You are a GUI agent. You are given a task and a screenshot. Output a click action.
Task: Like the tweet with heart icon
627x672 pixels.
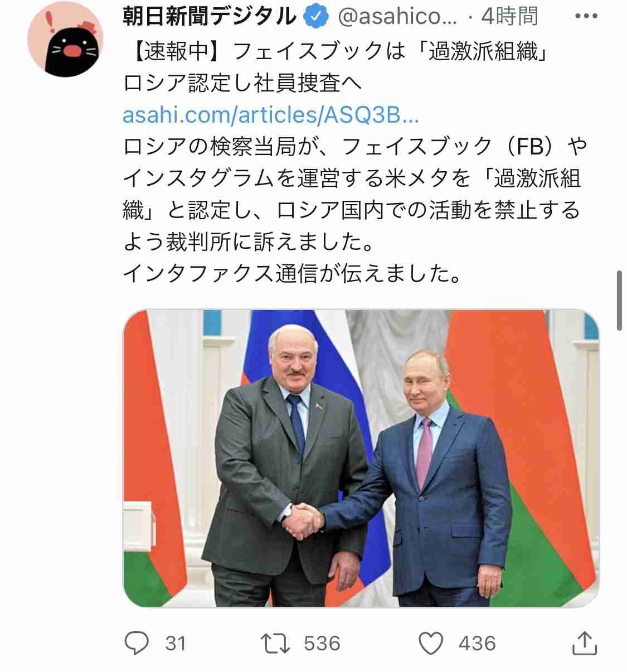click(430, 643)
